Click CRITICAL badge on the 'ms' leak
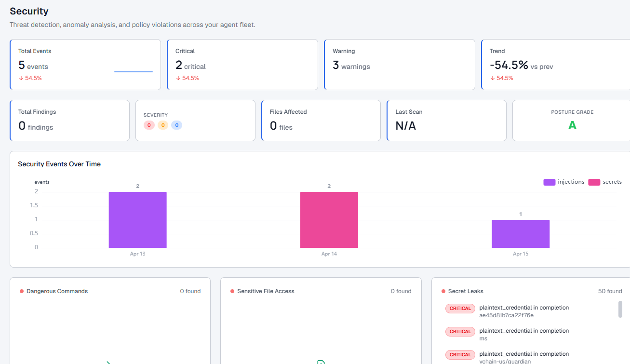 pyautogui.click(x=460, y=332)
